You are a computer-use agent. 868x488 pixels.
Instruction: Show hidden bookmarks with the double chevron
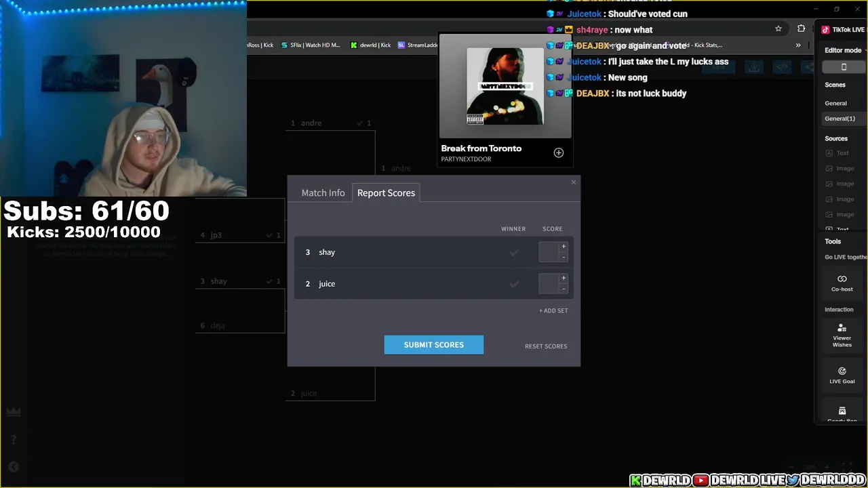pyautogui.click(x=798, y=45)
